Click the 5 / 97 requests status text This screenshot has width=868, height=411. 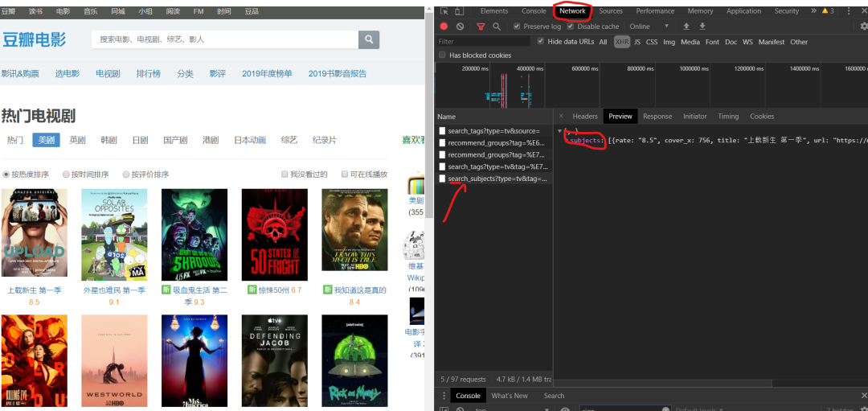pyautogui.click(x=463, y=380)
